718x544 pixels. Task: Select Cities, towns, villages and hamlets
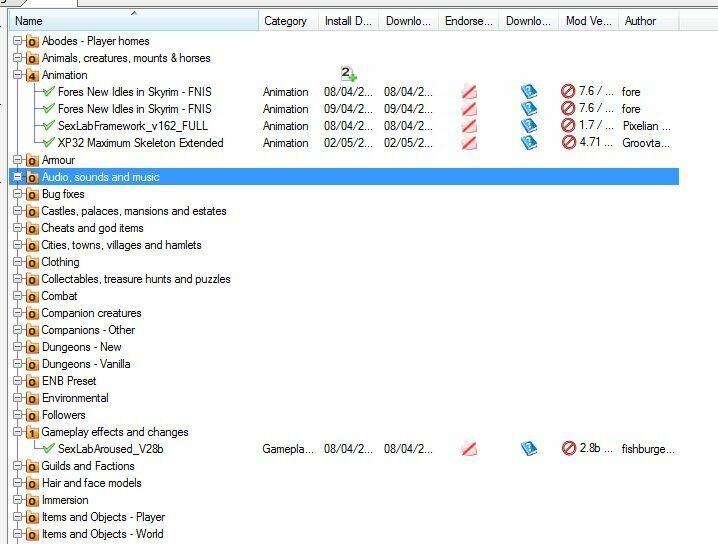(121, 245)
